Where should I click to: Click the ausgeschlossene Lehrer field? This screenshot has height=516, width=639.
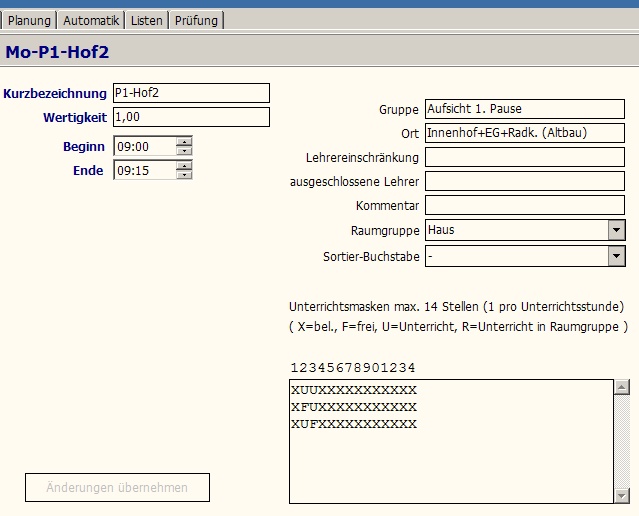click(524, 181)
